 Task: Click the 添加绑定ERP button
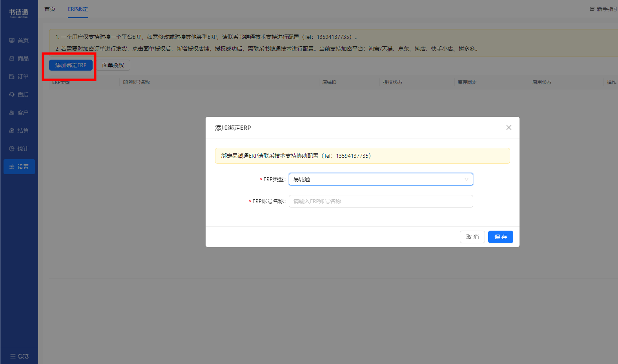71,65
